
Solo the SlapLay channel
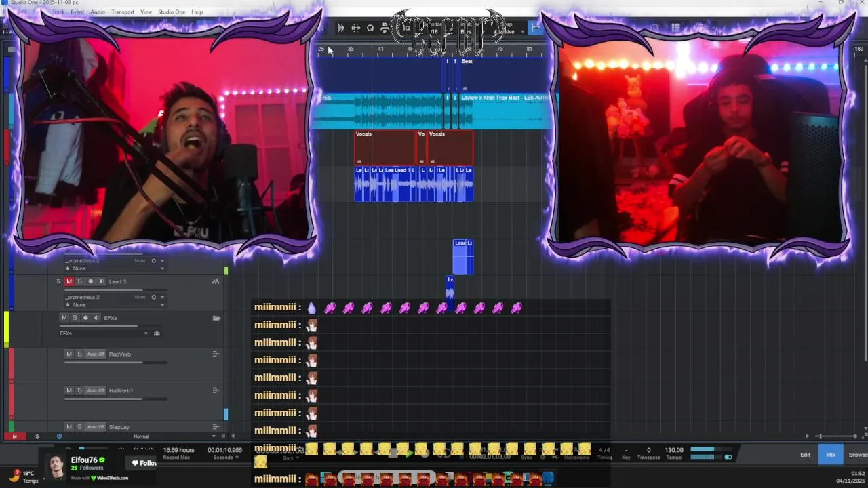click(79, 427)
